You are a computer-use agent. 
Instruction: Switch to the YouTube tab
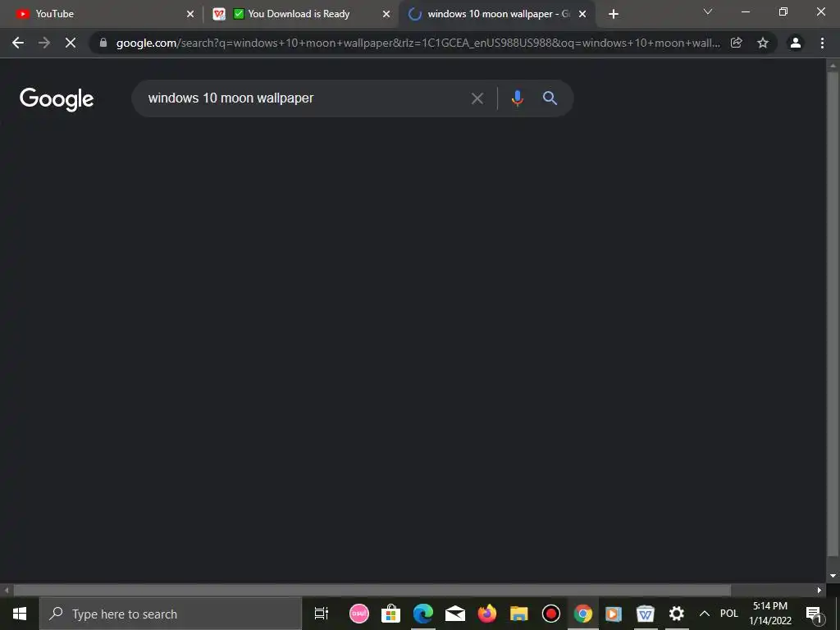[x=102, y=14]
